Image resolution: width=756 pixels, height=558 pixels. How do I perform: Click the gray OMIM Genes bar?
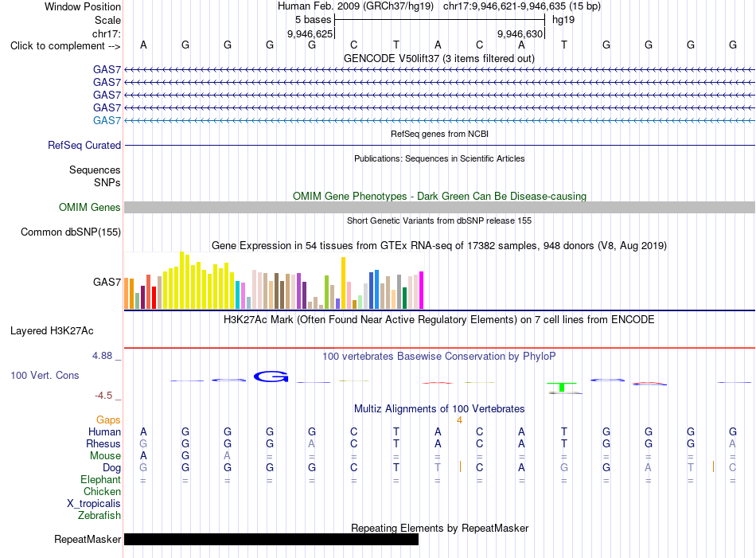click(439, 208)
